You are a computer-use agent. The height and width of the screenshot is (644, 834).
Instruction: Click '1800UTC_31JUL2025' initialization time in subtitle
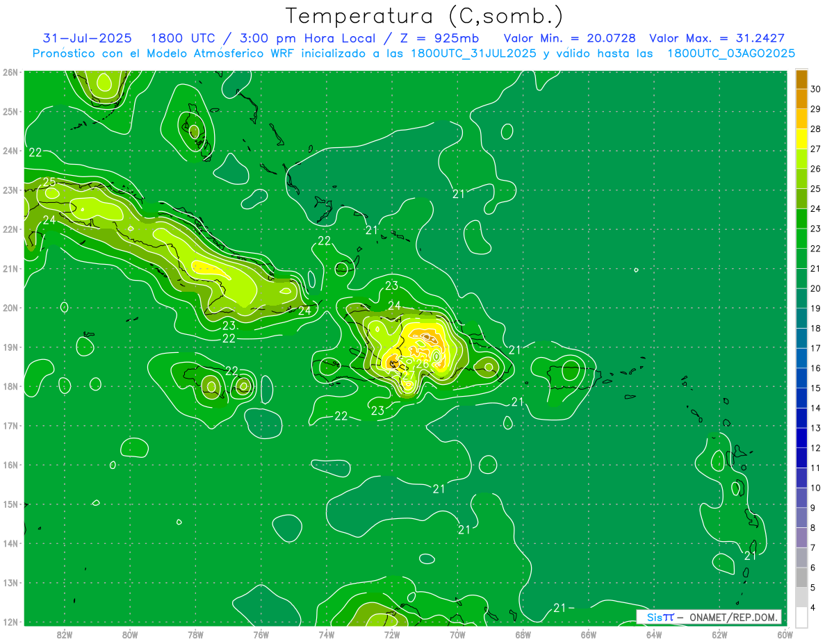pyautogui.click(x=473, y=53)
